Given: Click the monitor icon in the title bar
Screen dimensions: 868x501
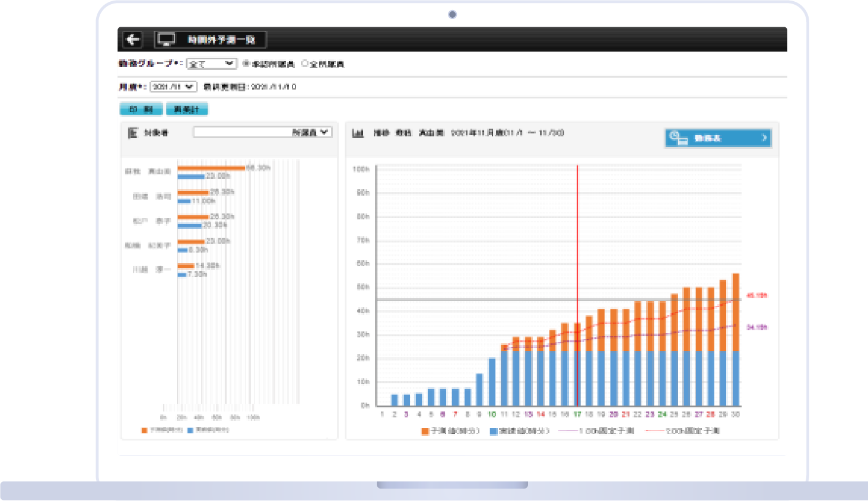Looking at the screenshot, I should (x=166, y=40).
